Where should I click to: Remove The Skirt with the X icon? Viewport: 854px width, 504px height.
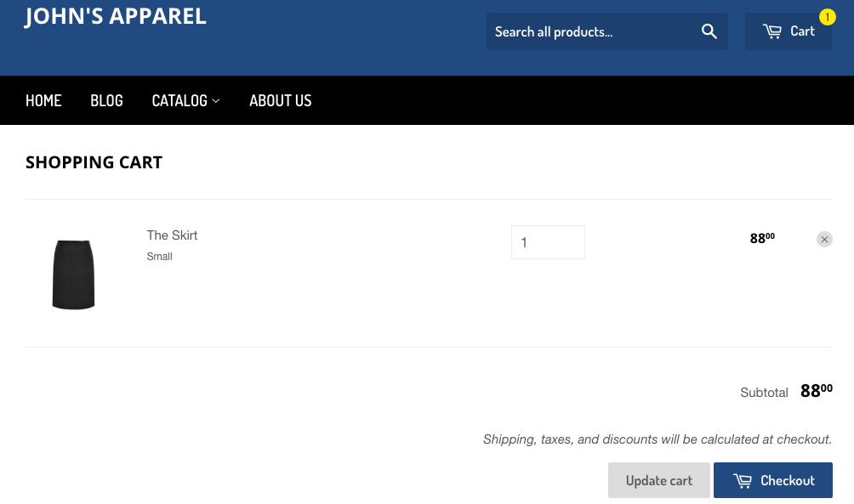(824, 240)
